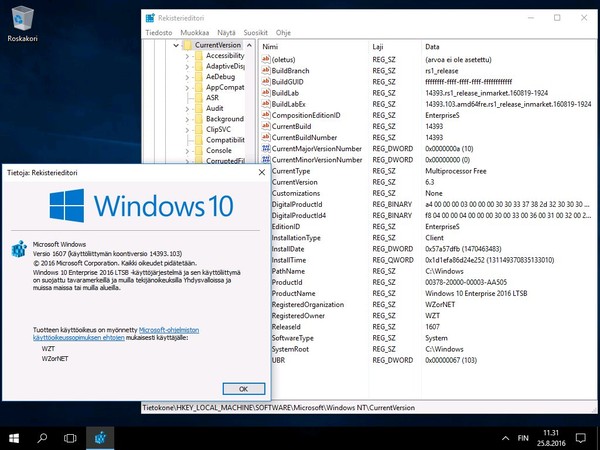The image size is (600, 450).
Task: Click the BuildBranch string value icon
Action: click(x=266, y=70)
